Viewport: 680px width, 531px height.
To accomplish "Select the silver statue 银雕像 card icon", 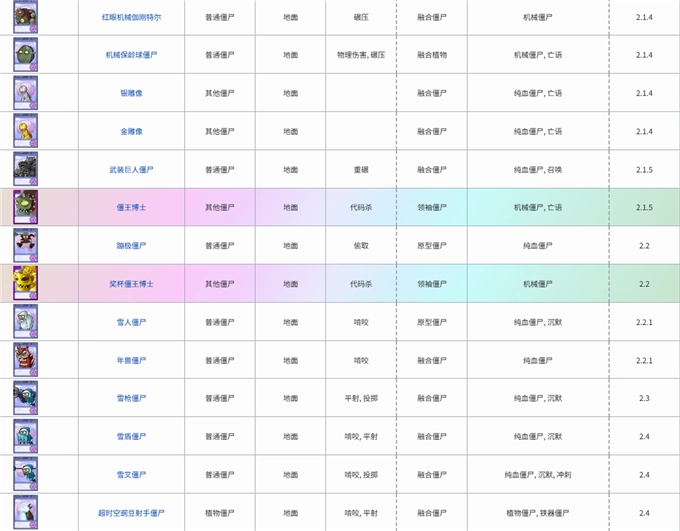I will [x=25, y=93].
